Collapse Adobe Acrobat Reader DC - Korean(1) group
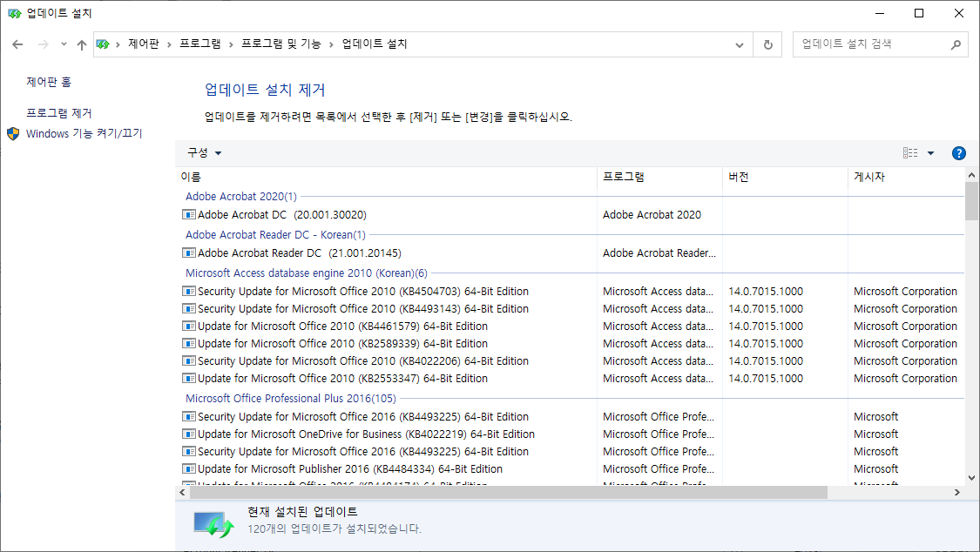The width and height of the screenshot is (980, 552). tap(275, 235)
